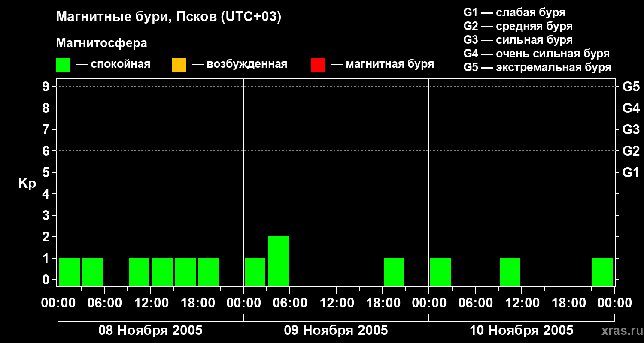
Task: Click the «06:00» time label for 10 Ноября
Action: (x=475, y=303)
